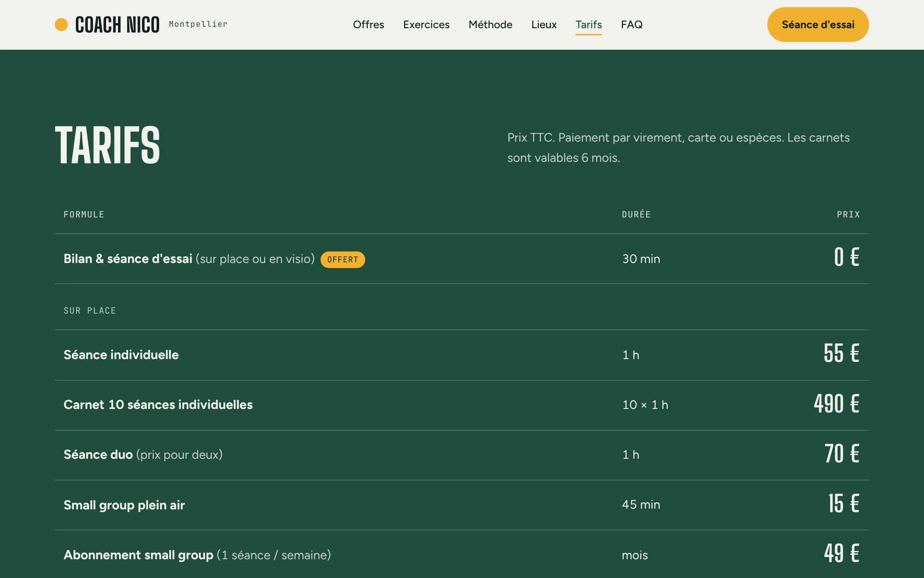The height and width of the screenshot is (578, 924).
Task: Select the Bilan & séance d'essai row
Action: tap(462, 259)
